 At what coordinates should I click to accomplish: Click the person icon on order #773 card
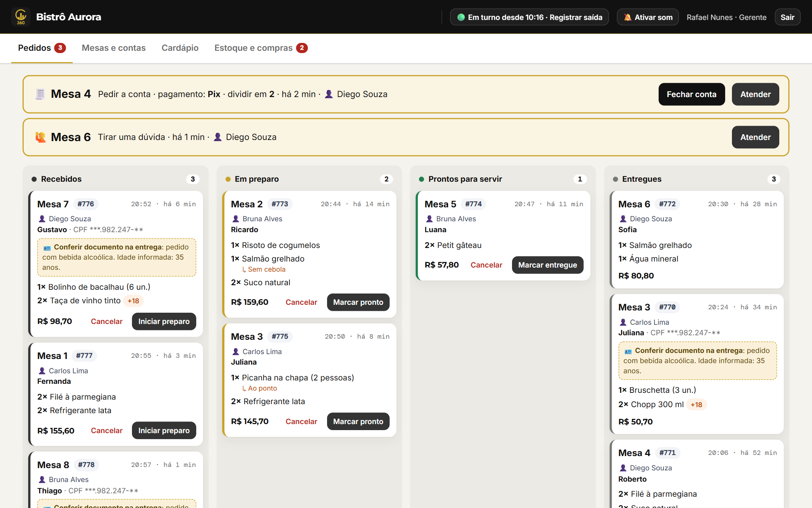pos(236,219)
